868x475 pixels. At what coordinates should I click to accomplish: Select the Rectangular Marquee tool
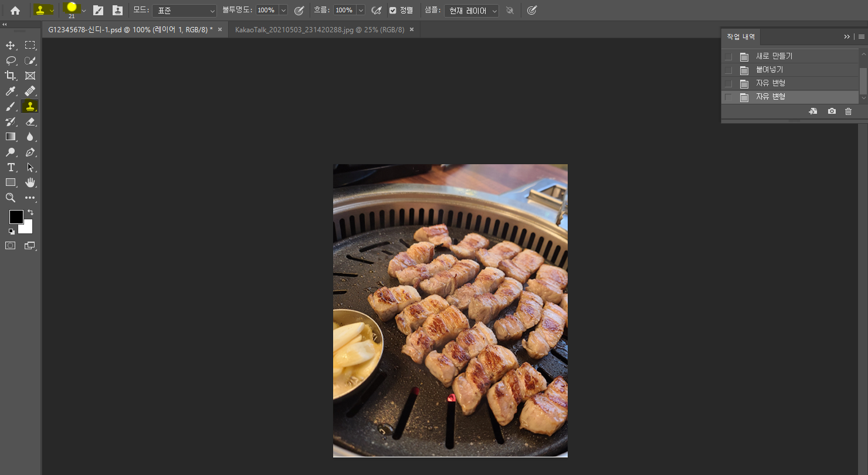coord(30,45)
